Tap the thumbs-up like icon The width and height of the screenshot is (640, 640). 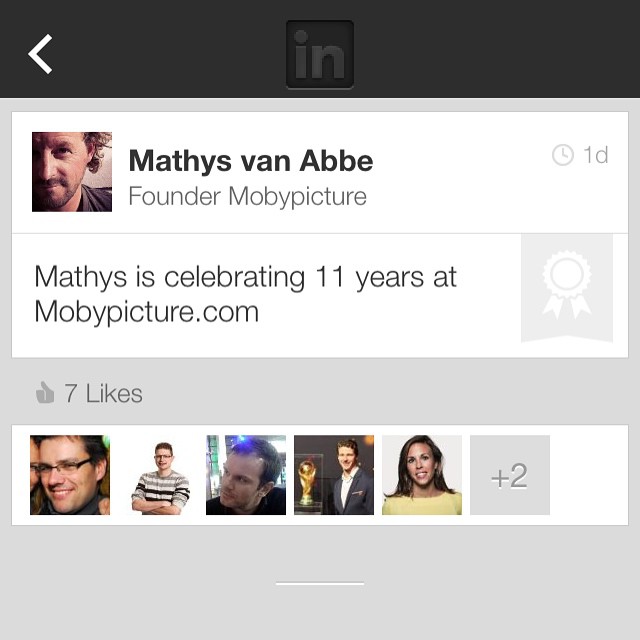pyautogui.click(x=45, y=394)
